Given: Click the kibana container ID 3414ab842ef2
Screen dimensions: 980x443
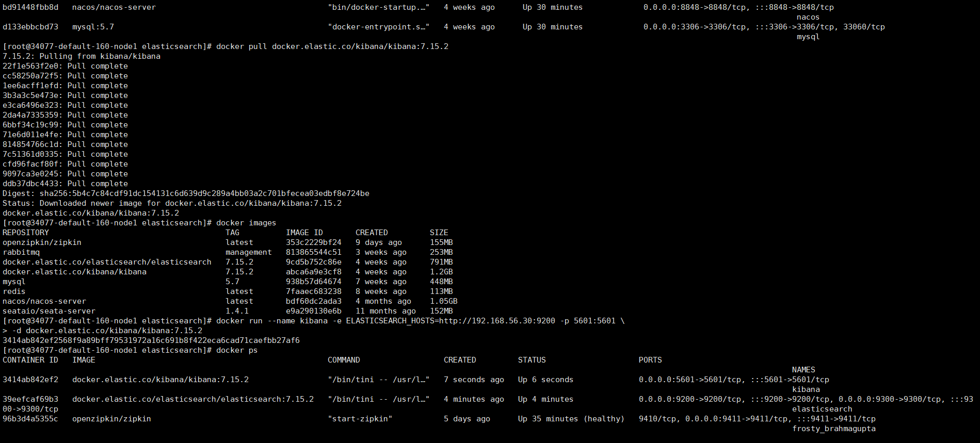Looking at the screenshot, I should click(x=30, y=380).
